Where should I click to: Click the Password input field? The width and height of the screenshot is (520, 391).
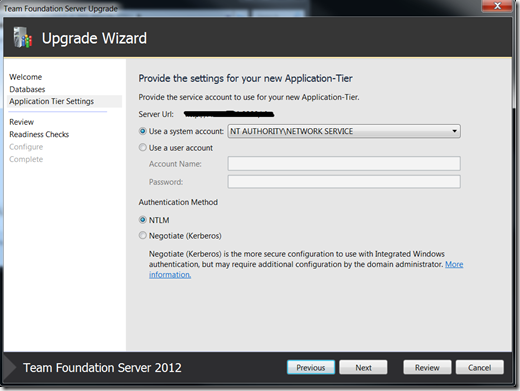point(344,182)
